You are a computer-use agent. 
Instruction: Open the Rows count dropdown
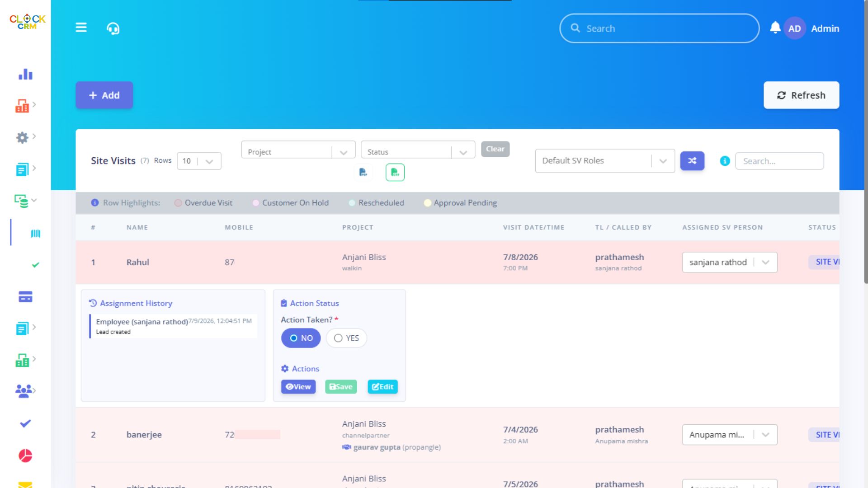199,161
